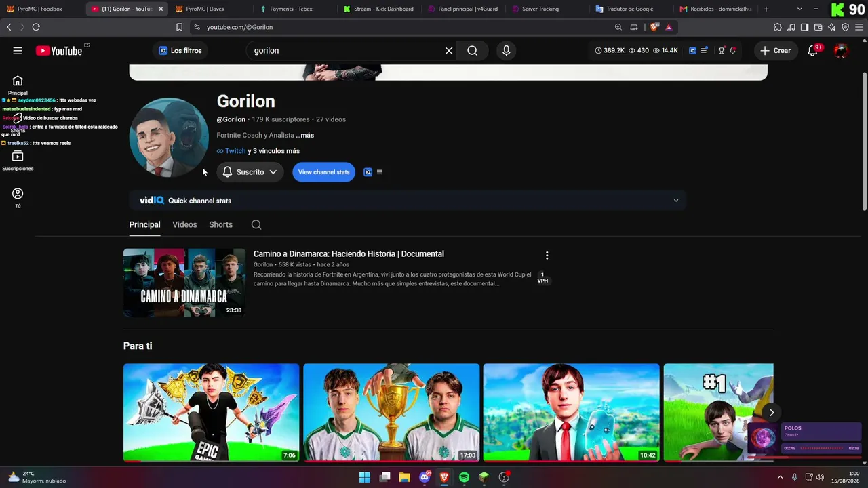This screenshot has height=488, width=868.
Task: Expand the Quick channel stats panel
Action: tap(407, 201)
